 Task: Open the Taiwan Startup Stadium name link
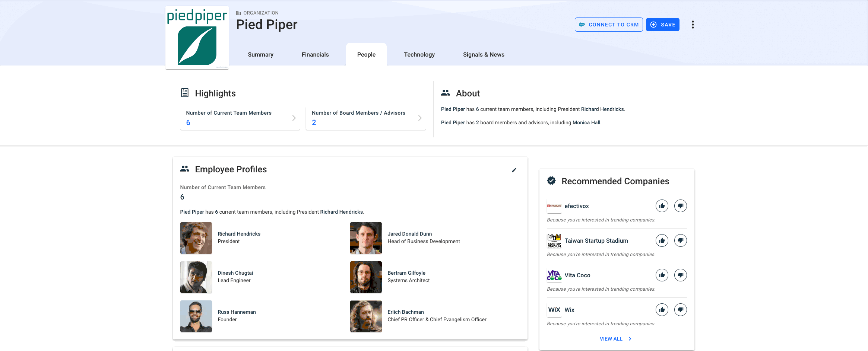596,240
